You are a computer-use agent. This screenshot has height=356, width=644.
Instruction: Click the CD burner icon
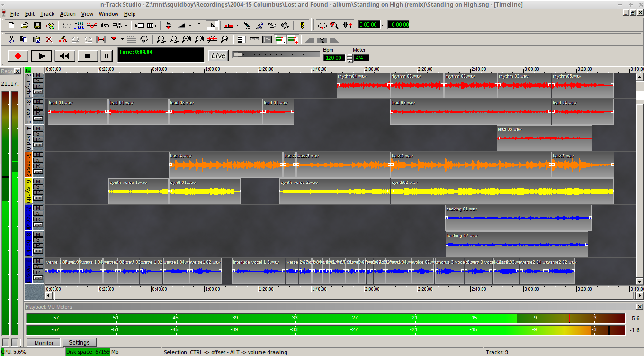click(50, 25)
